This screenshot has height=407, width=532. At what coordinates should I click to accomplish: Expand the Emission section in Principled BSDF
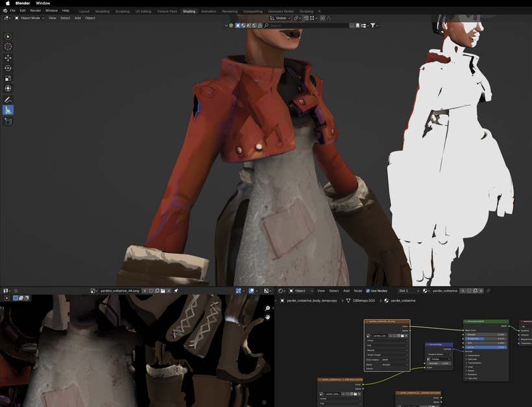tap(476, 374)
